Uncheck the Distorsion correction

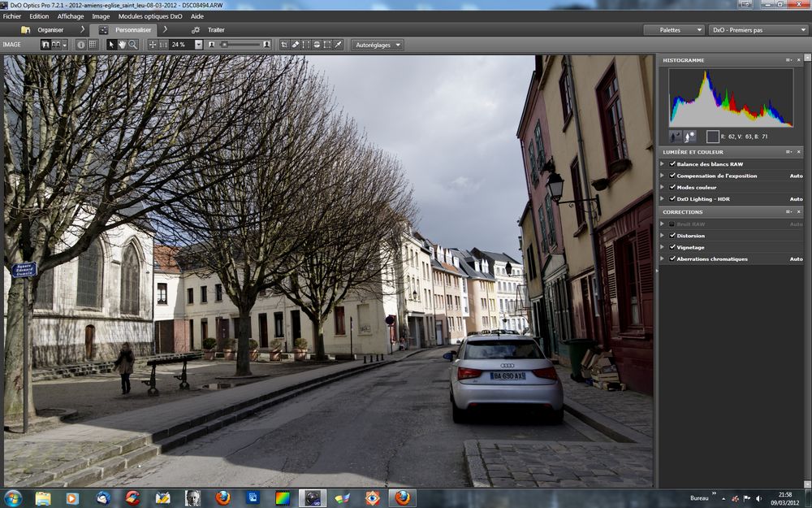point(672,236)
